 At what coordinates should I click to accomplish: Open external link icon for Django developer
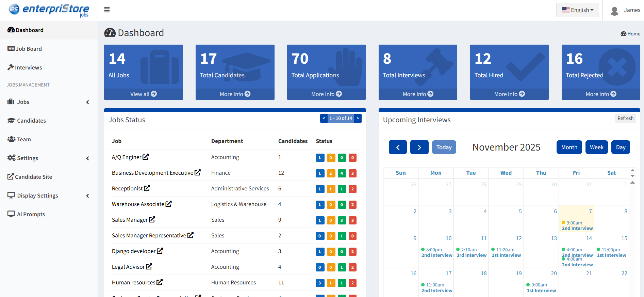pos(160,251)
